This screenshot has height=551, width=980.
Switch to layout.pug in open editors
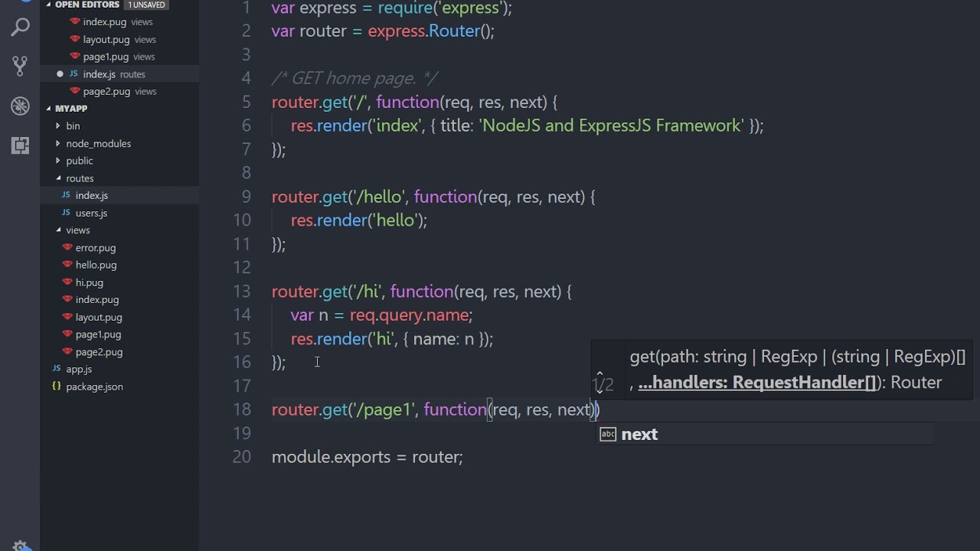[106, 39]
